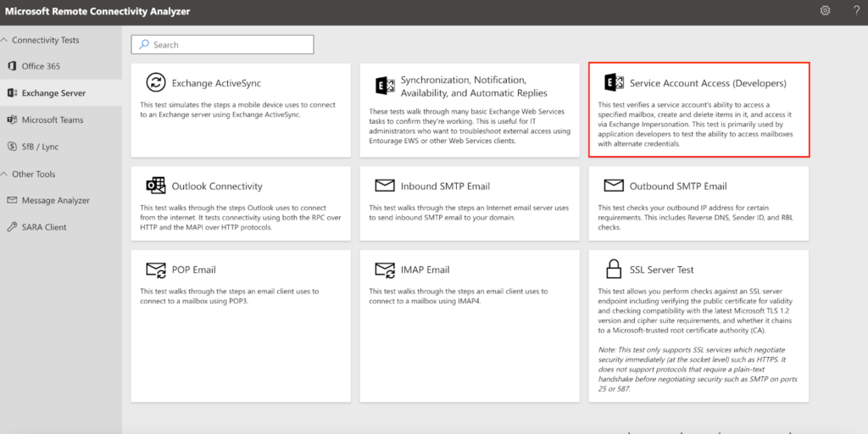The height and width of the screenshot is (434, 868).
Task: Click the Microsoft Remote Connectivity Analyzer title
Action: 97,11
